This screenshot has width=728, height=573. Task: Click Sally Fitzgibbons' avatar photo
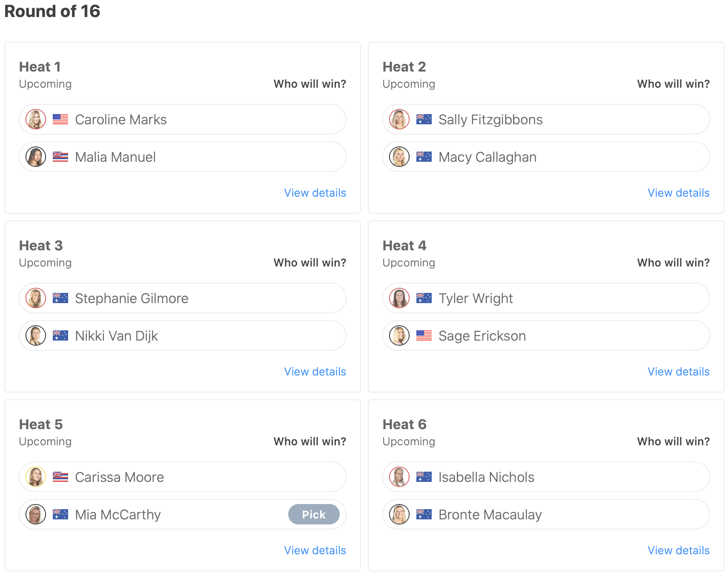pos(399,119)
